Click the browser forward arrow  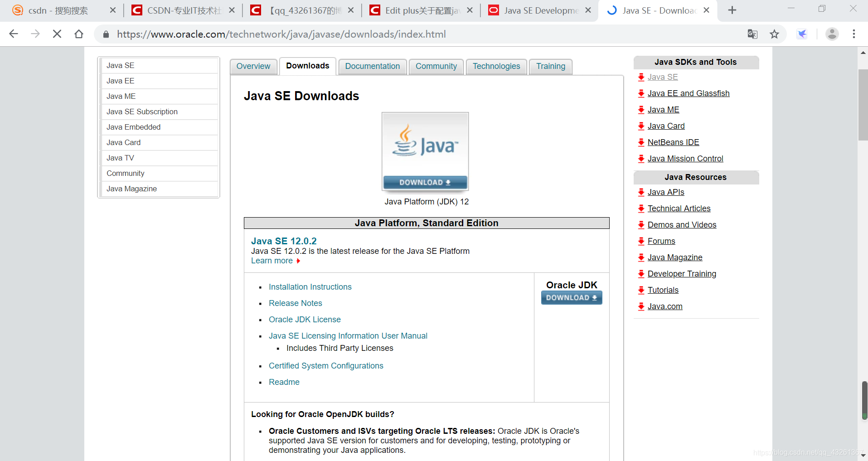(x=35, y=34)
